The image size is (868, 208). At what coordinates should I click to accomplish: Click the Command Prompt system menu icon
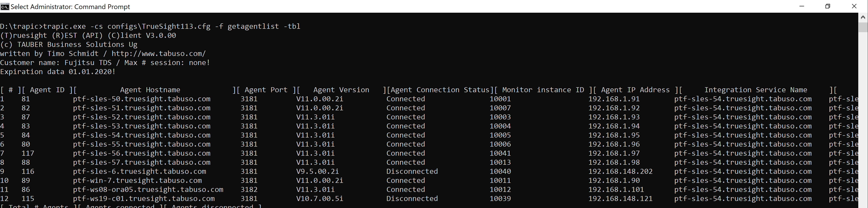pos(5,6)
